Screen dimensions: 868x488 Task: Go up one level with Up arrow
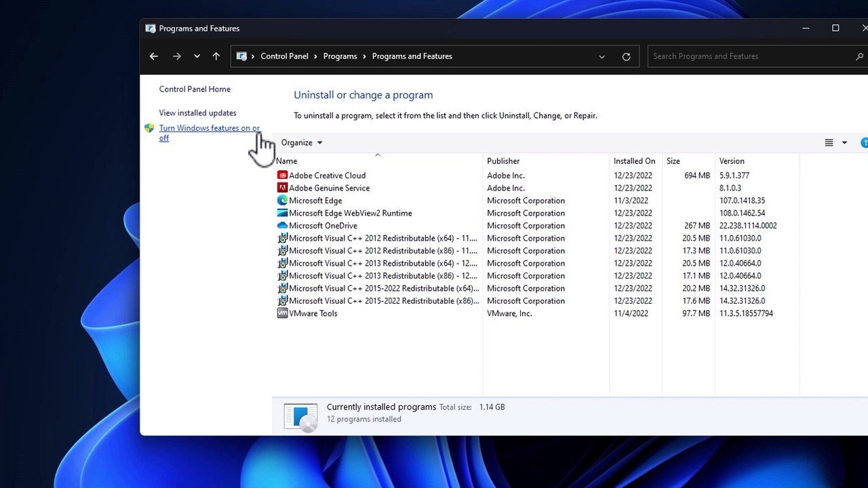(216, 56)
